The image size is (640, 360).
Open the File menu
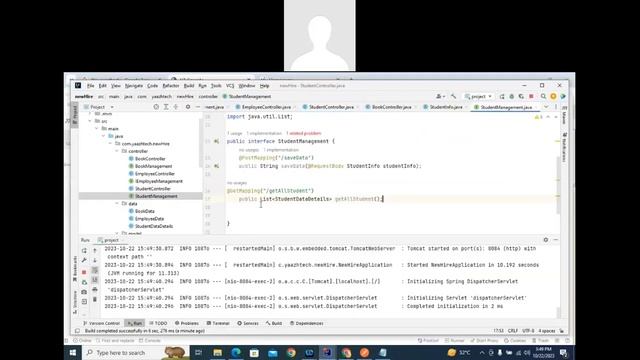[91, 86]
